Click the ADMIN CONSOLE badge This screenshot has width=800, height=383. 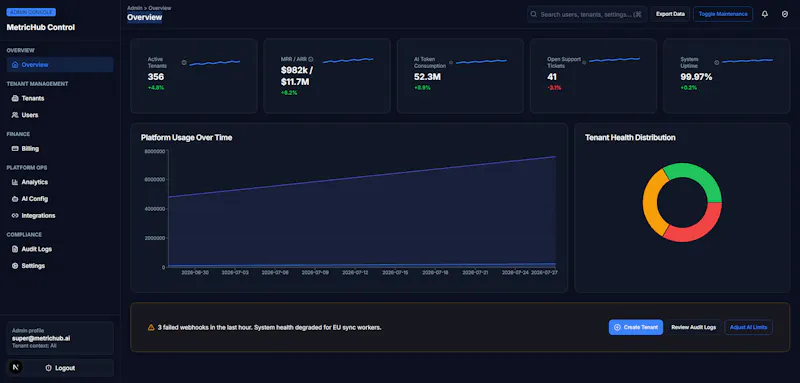[32, 12]
